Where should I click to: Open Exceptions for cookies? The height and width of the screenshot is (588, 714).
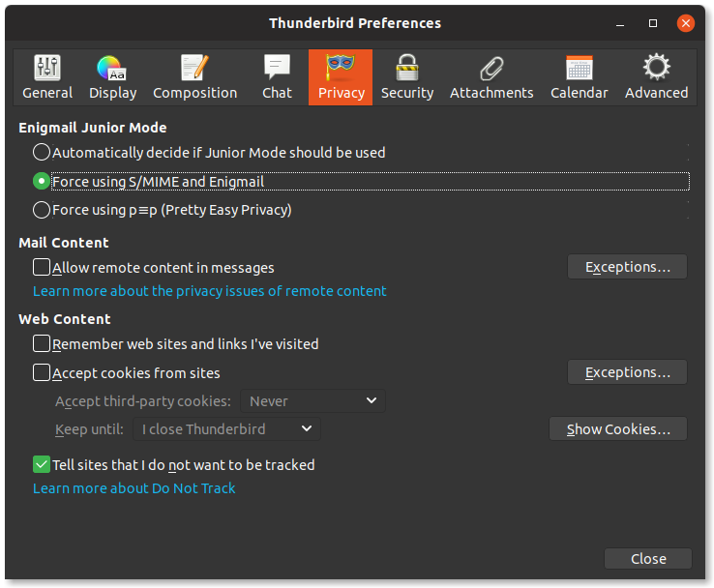point(627,372)
